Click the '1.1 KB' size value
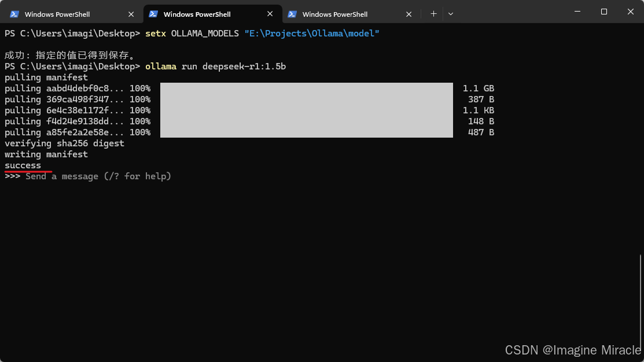644x362 pixels. (x=479, y=110)
